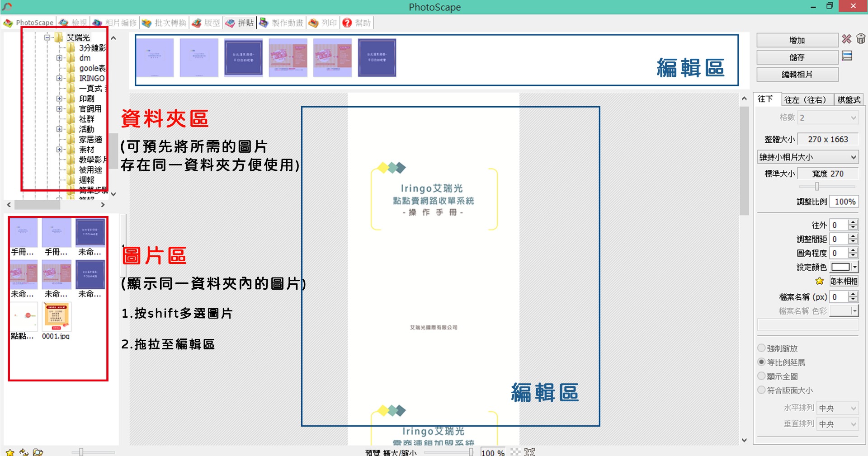
Task: Select the 週報 folder in tree
Action: coord(86,180)
